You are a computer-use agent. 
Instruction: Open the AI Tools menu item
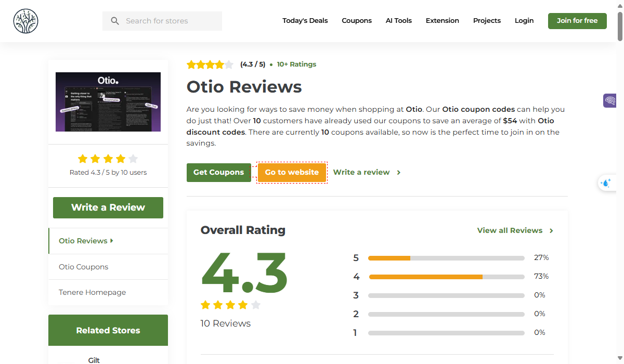tap(398, 21)
